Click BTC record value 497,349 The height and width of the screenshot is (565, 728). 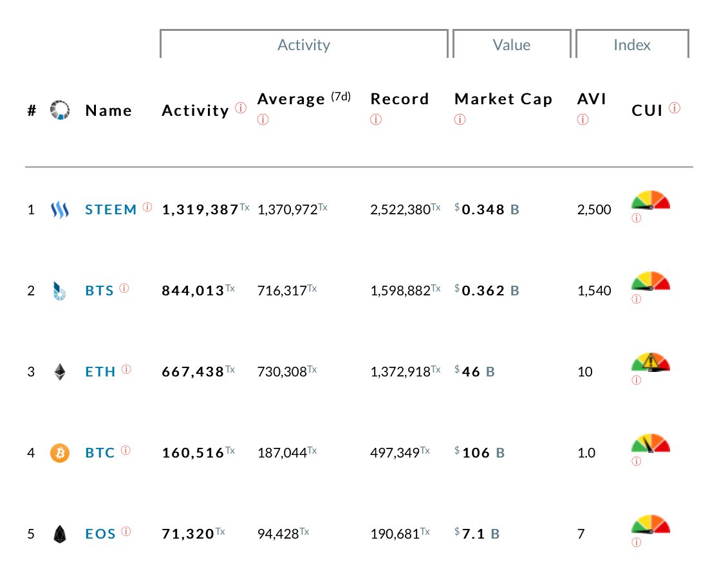pyautogui.click(x=395, y=452)
